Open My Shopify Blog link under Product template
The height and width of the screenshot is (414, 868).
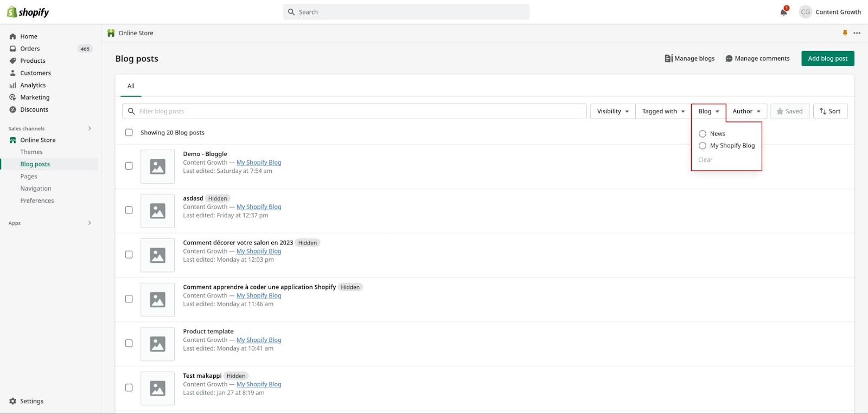click(x=259, y=340)
